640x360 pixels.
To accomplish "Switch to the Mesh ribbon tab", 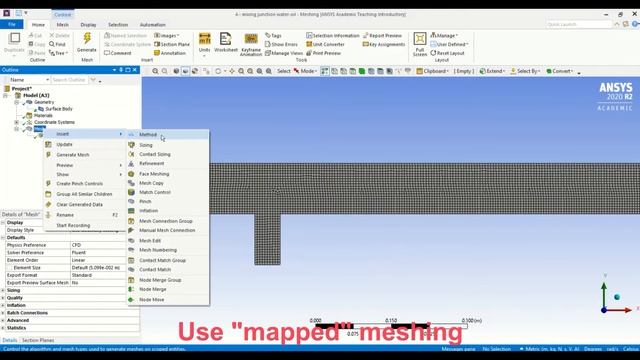I will (62, 24).
